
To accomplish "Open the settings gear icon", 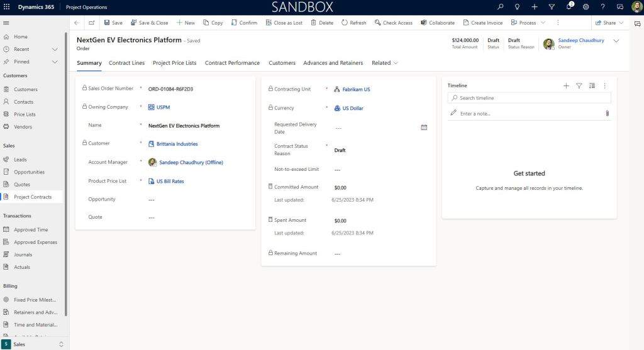I will [586, 7].
